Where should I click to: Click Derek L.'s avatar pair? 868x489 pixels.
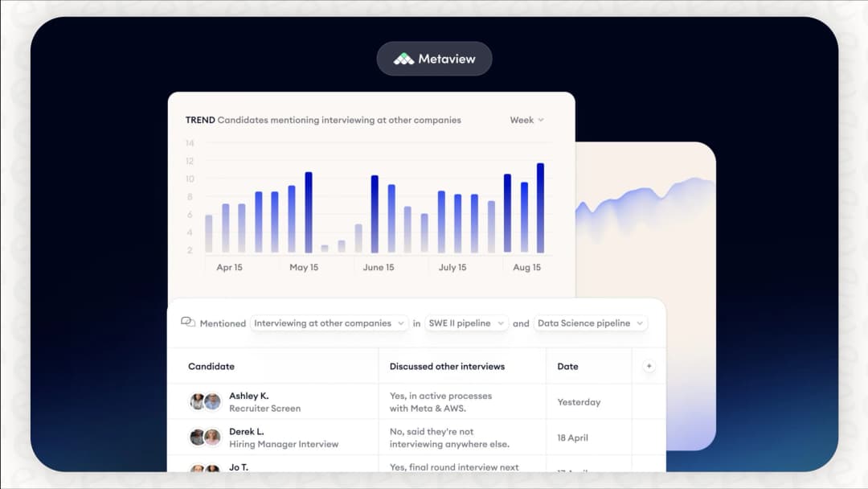coord(205,438)
